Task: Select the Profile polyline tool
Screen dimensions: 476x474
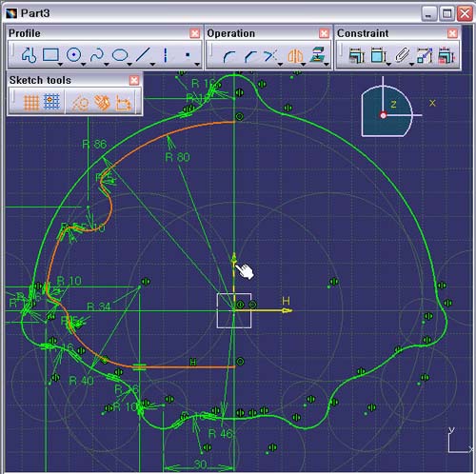Action: (x=30, y=55)
